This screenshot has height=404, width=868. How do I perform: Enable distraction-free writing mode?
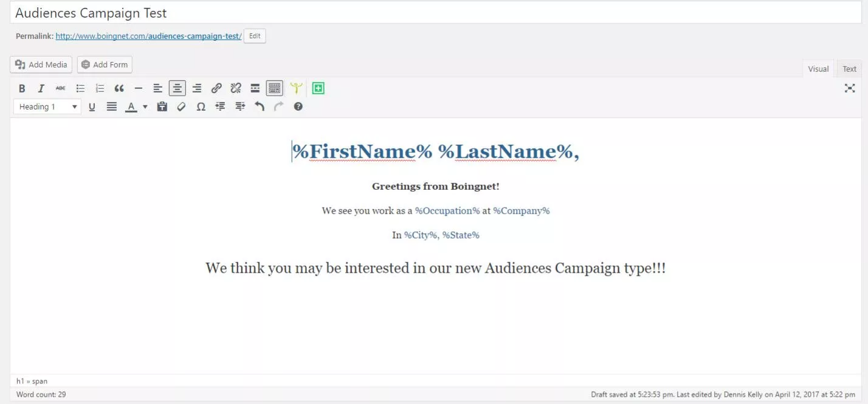(850, 89)
